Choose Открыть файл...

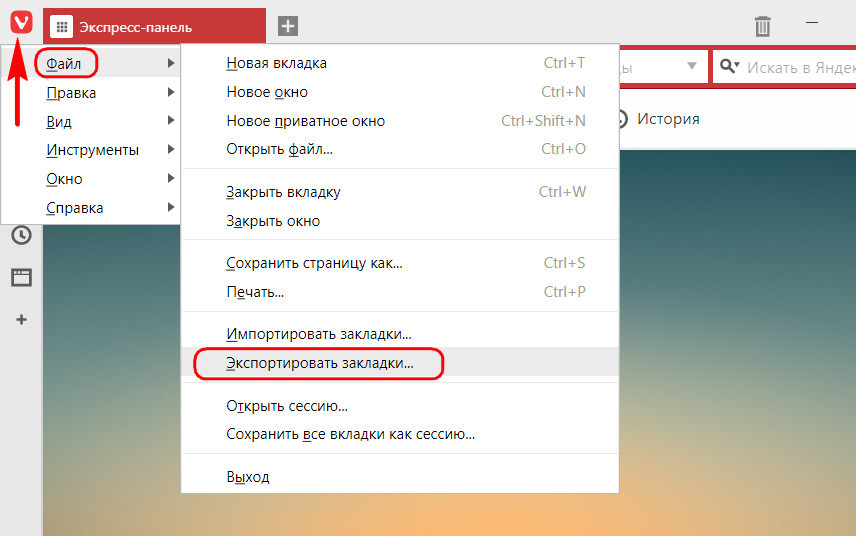click(x=400, y=149)
